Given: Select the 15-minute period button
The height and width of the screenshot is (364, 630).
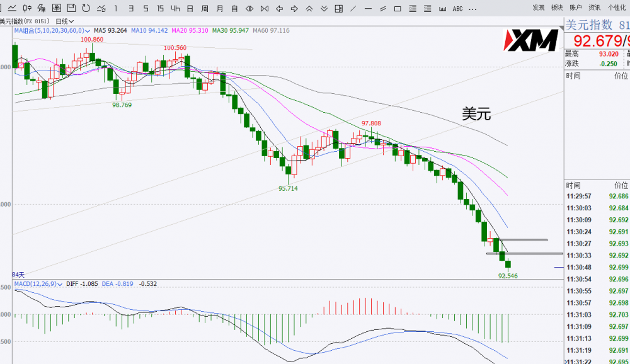Looking at the screenshot, I should (160, 8).
